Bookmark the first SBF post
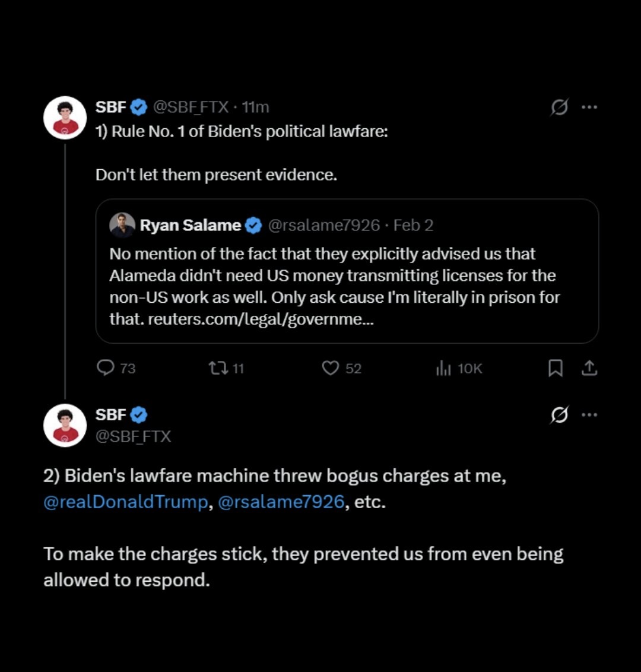This screenshot has width=641, height=672. [555, 369]
